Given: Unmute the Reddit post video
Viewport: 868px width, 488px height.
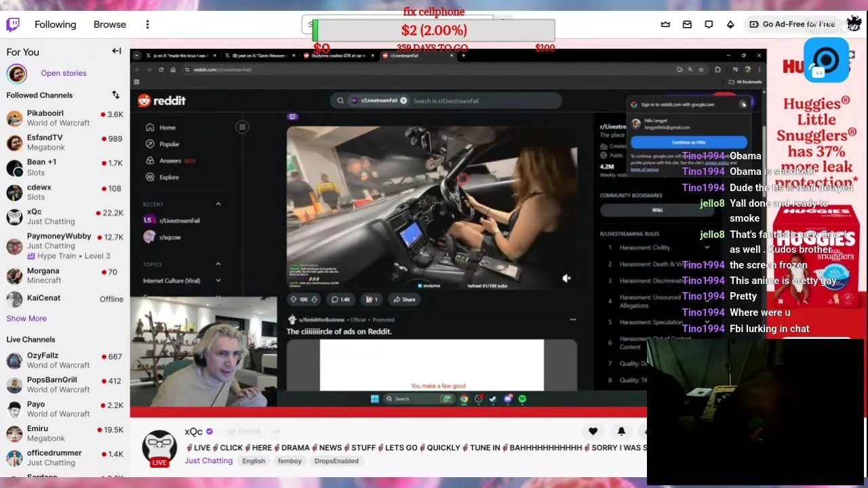Looking at the screenshot, I should click(566, 278).
